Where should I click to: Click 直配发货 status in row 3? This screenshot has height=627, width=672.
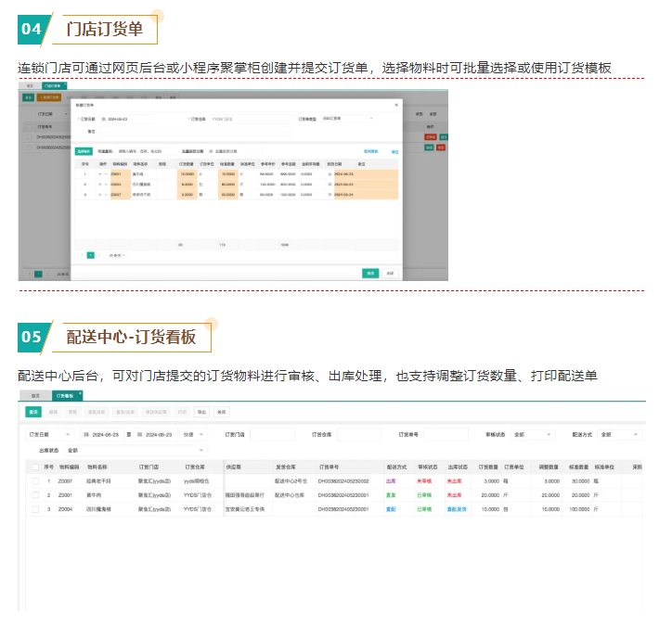pos(457,509)
